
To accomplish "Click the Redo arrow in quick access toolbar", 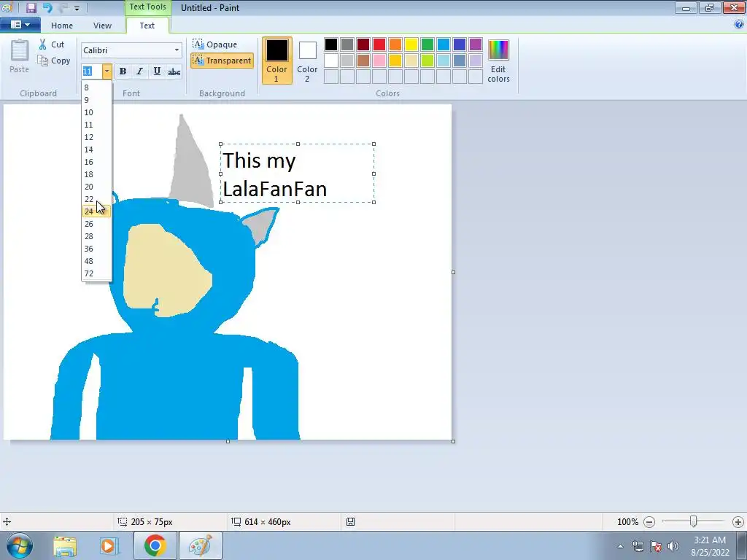I will click(x=63, y=7).
